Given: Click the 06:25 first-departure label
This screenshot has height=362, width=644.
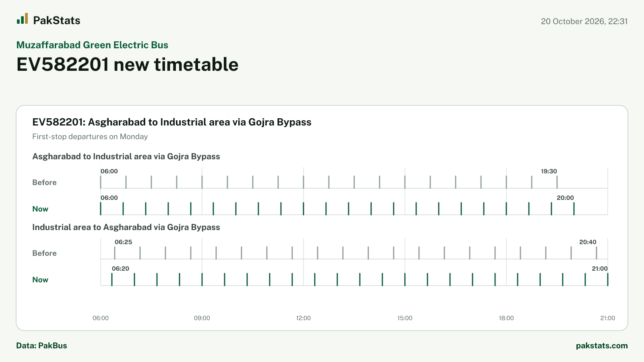Looking at the screenshot, I should [x=123, y=242].
